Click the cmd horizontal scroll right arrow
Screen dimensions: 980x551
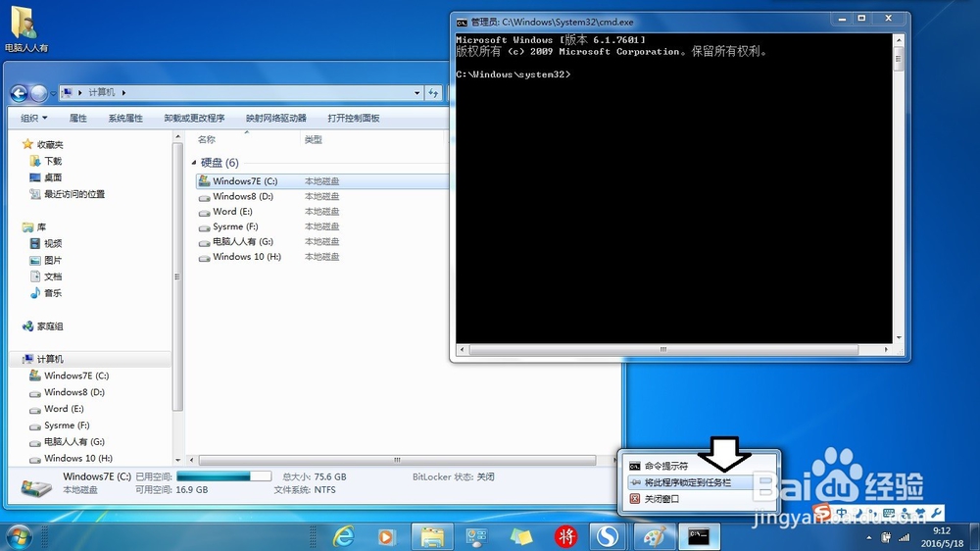886,350
